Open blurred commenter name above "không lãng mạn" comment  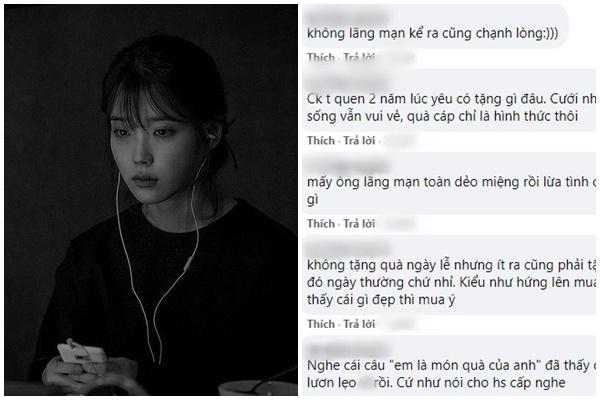tap(347, 17)
